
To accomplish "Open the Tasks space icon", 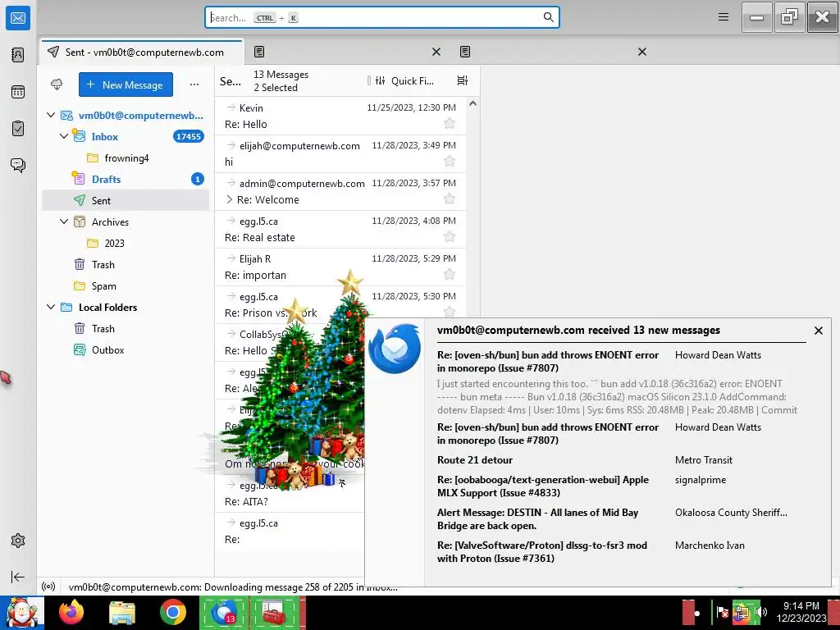I will coord(18,129).
